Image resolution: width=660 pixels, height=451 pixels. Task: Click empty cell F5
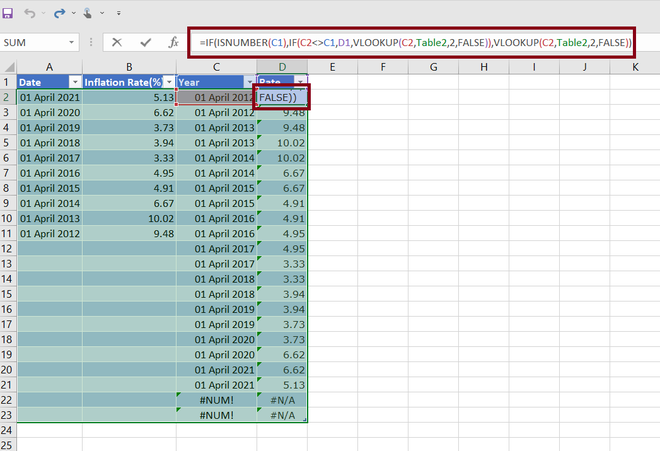click(383, 143)
